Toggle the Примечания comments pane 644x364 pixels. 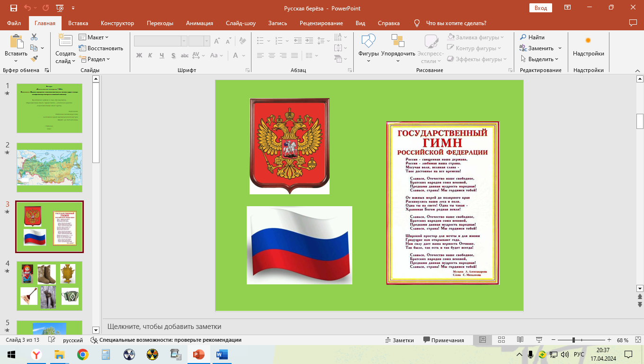(x=444, y=340)
